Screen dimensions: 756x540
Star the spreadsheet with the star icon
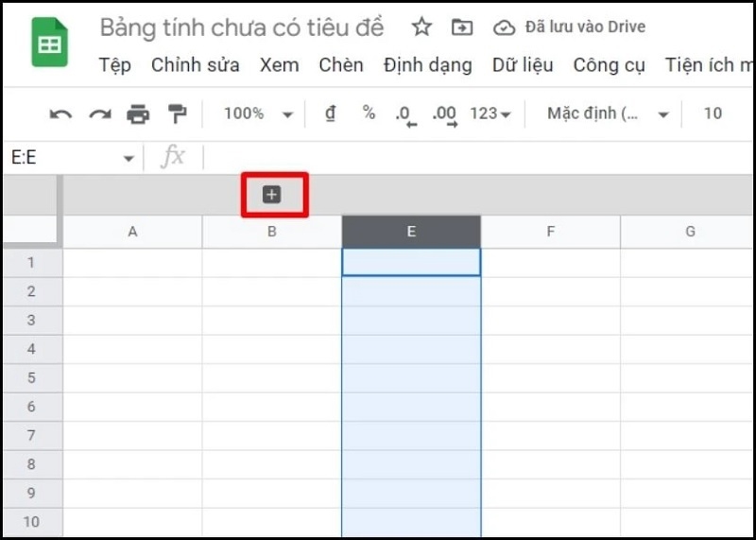(x=421, y=27)
